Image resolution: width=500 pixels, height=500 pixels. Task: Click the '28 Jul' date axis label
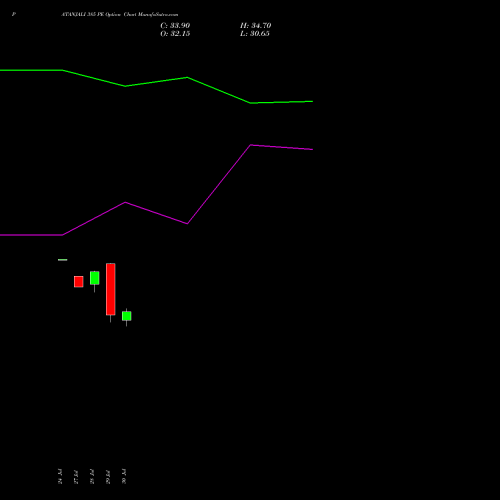(x=92, y=476)
